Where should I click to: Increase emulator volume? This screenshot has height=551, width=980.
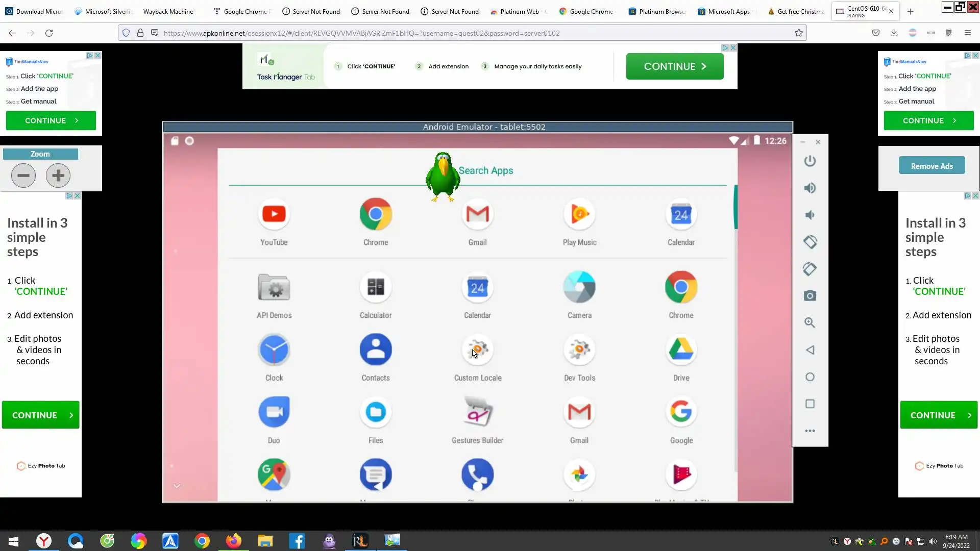tap(810, 188)
